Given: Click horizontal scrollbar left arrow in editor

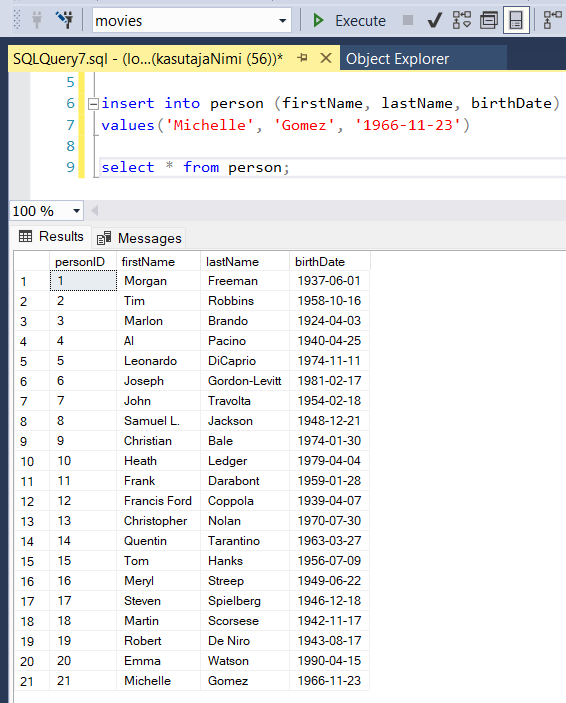Looking at the screenshot, I should coord(95,210).
